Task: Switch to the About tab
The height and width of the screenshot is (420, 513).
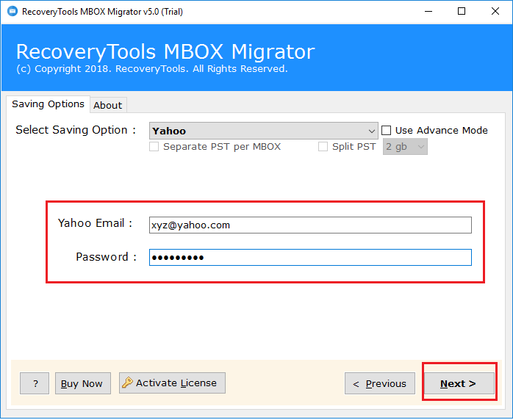Action: coord(108,105)
